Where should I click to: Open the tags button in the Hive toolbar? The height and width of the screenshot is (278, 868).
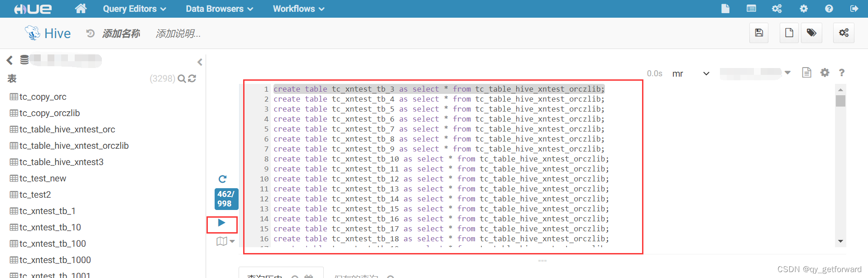click(811, 33)
